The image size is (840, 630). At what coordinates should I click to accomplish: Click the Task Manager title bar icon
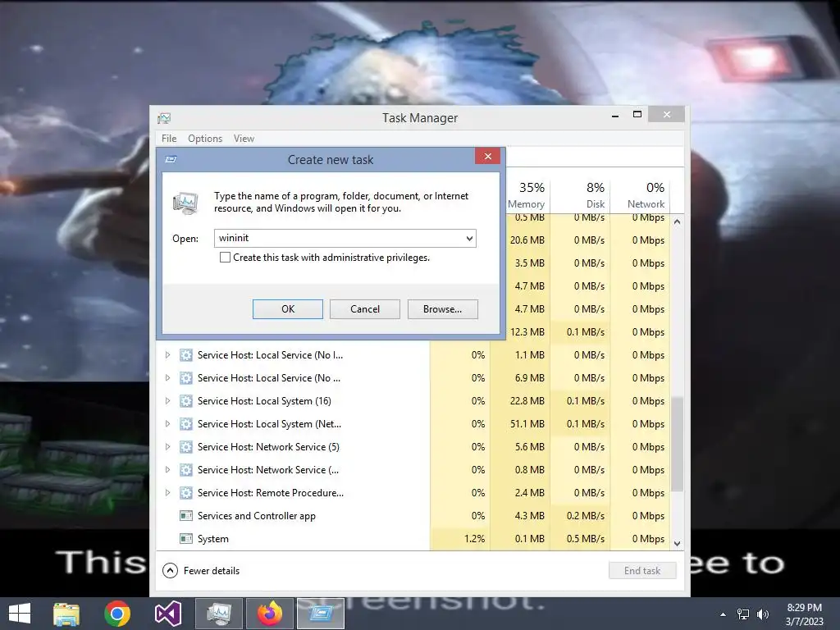[164, 118]
